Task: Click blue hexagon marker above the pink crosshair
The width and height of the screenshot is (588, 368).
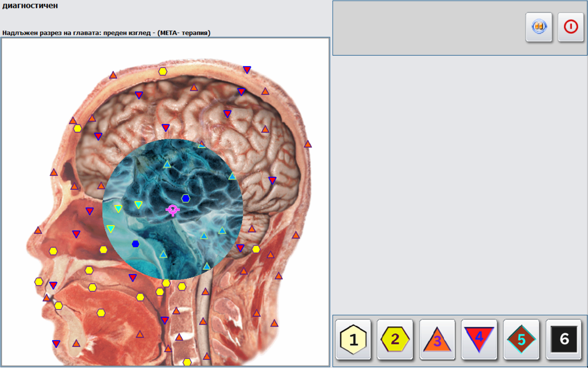Action: pos(186,198)
